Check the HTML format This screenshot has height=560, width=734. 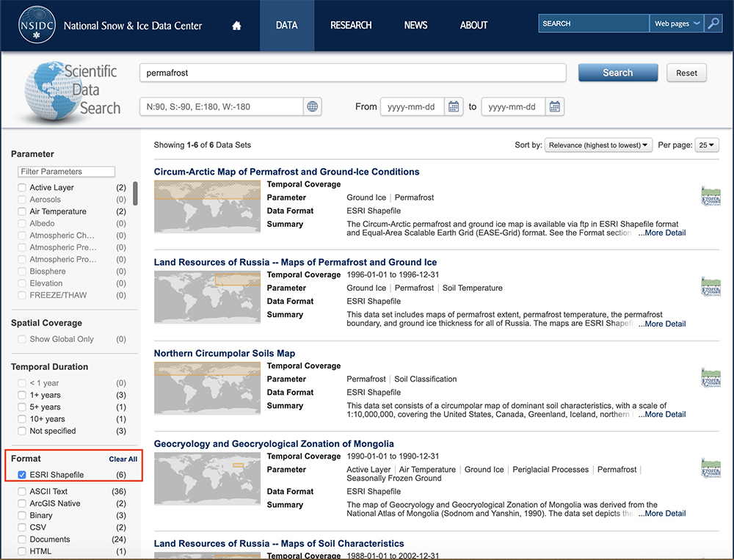[22, 551]
